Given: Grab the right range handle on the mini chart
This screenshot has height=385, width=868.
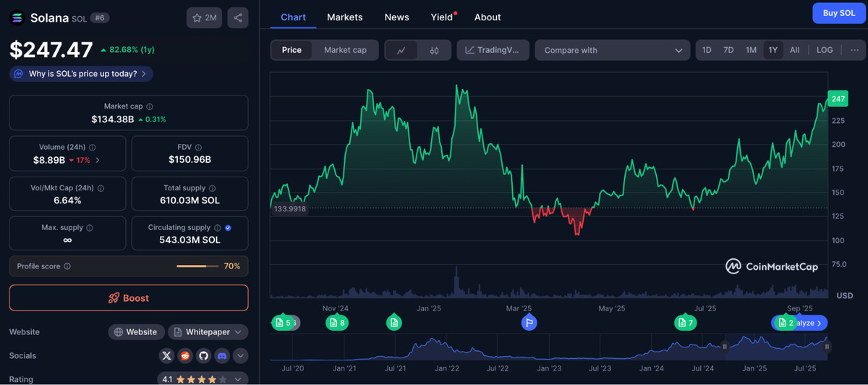Looking at the screenshot, I should coord(827,347).
